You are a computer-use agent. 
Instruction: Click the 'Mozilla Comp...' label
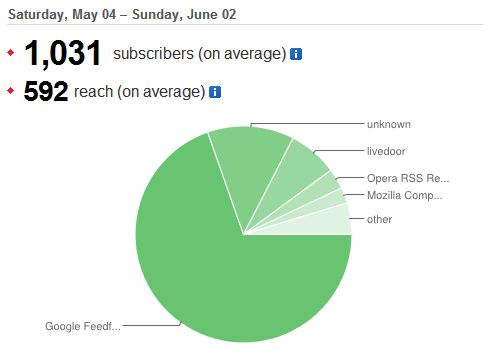tap(405, 195)
